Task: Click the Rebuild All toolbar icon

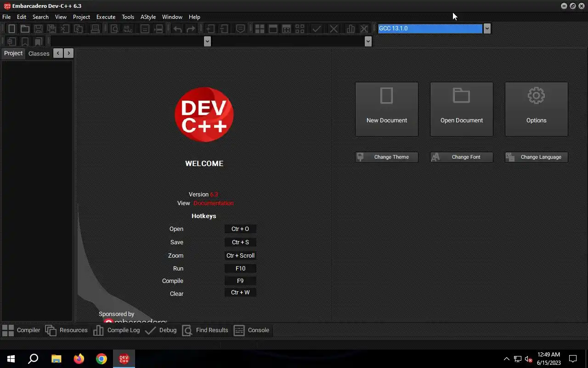Action: tap(300, 29)
